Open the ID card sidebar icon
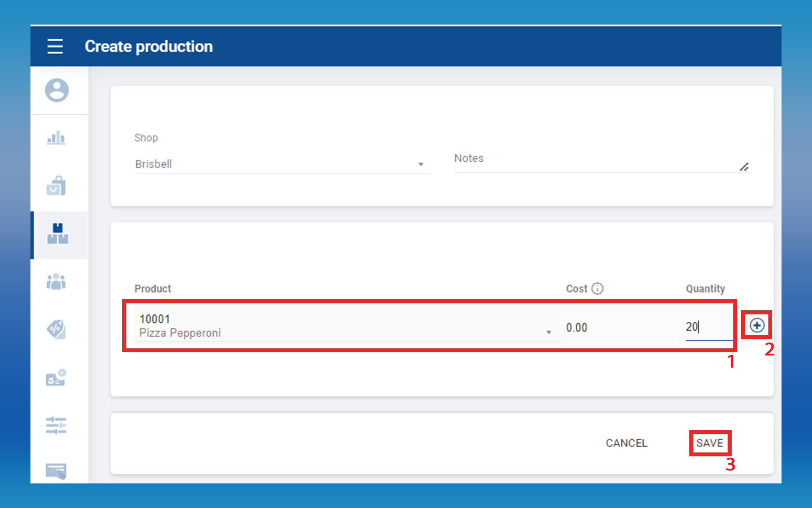The height and width of the screenshot is (508, 812). click(56, 377)
